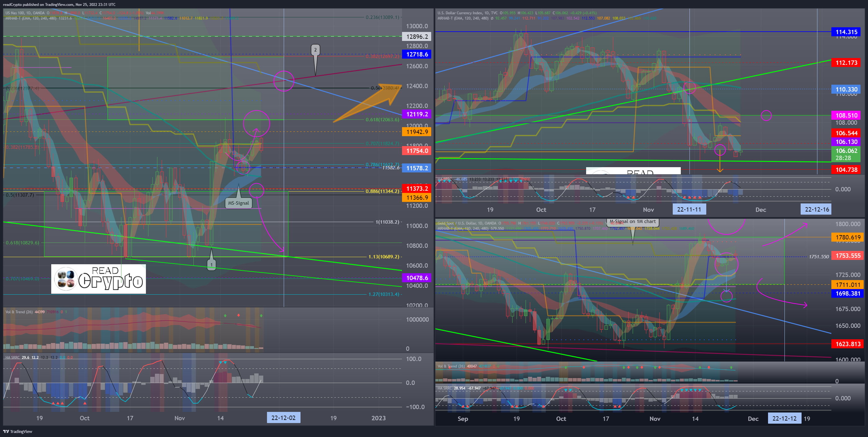Select the 22-12-02 date marker
This screenshot has height=437, width=868.
[x=283, y=418]
